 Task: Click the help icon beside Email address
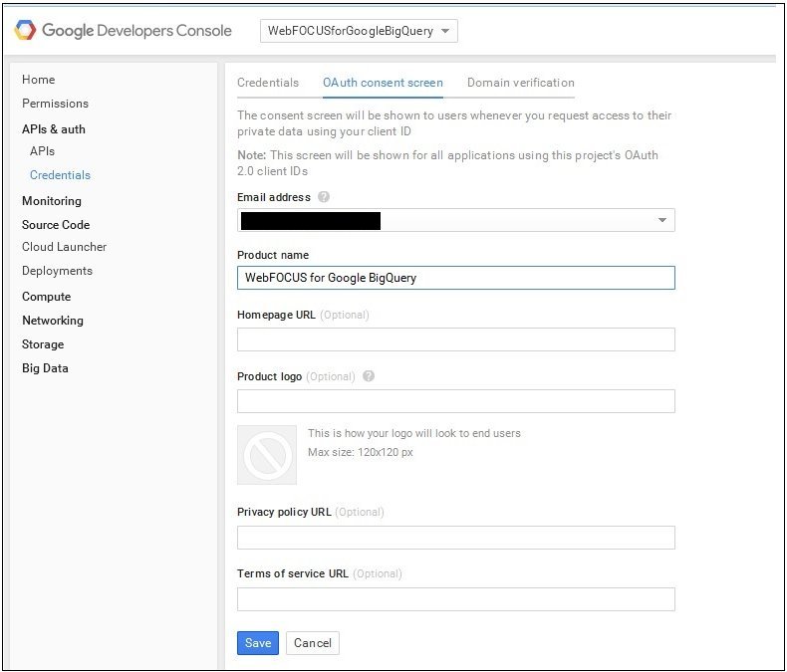[x=324, y=196]
